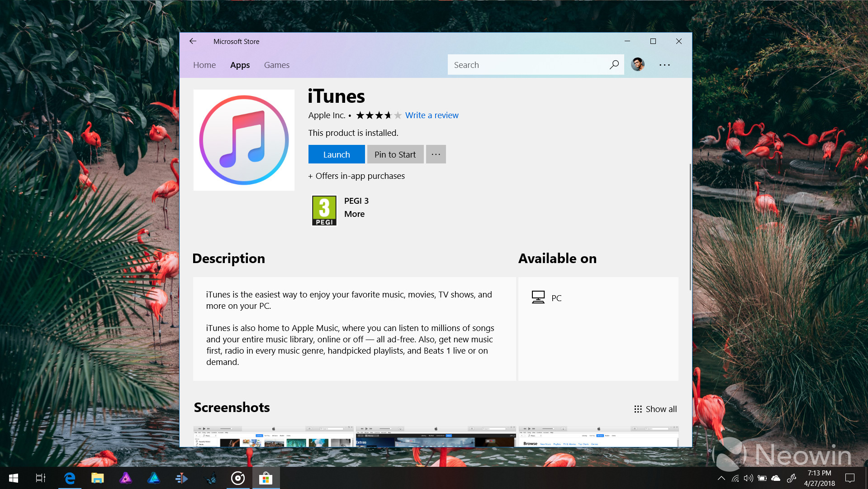
Task: Focus the Search input field
Action: click(527, 65)
